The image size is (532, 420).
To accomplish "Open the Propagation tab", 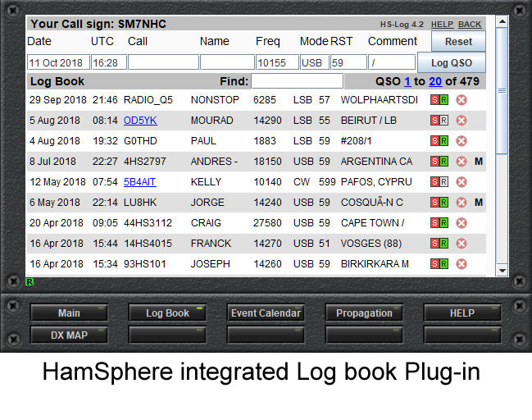I will tap(364, 313).
